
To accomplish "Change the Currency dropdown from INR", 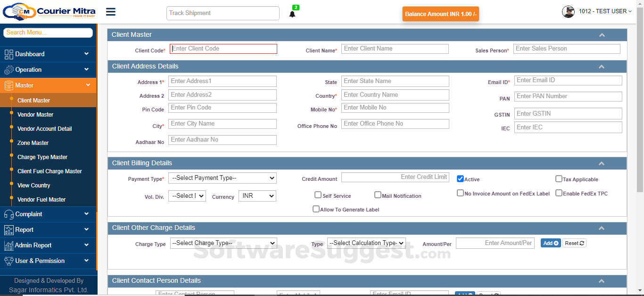I will [x=257, y=195].
